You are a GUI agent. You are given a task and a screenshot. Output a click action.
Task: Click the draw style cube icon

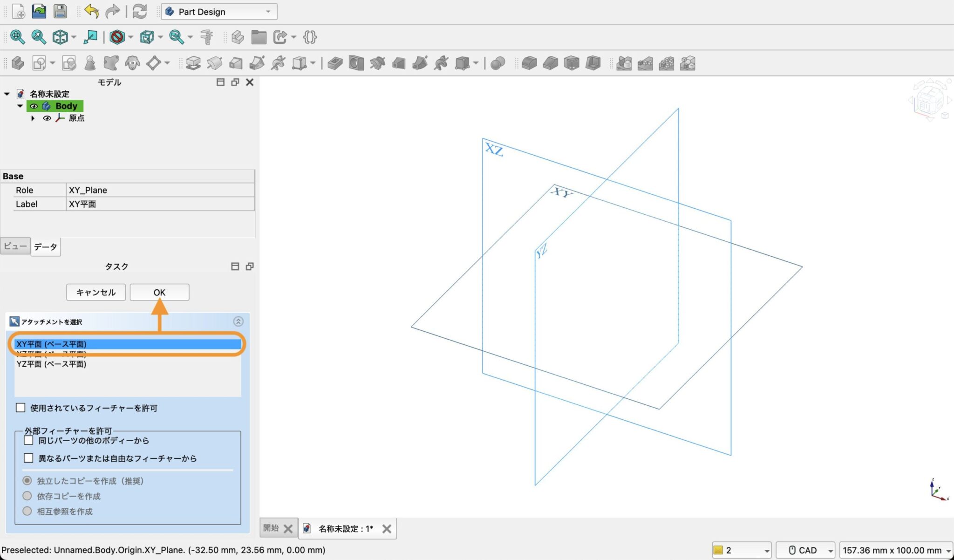click(x=60, y=37)
